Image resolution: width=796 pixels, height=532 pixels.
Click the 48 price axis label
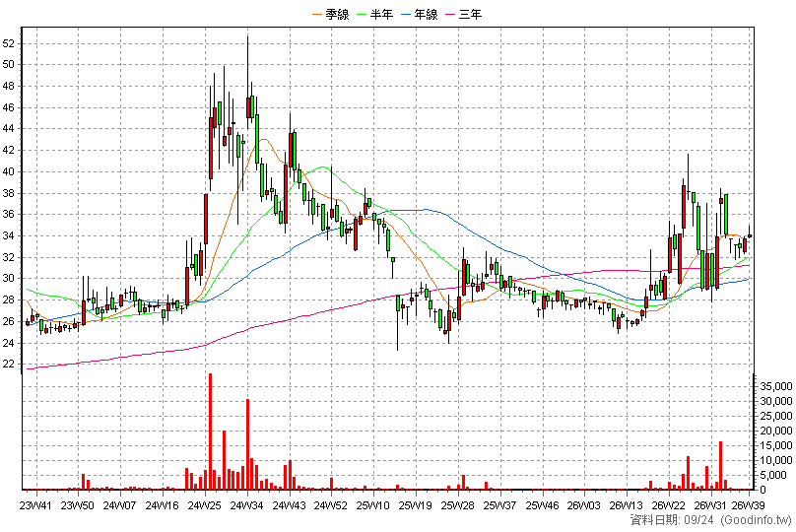tap(8, 87)
